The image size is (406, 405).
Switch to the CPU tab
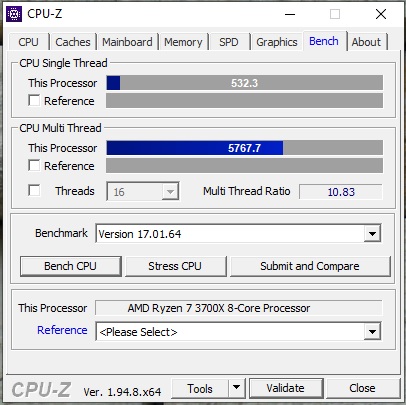click(x=29, y=42)
